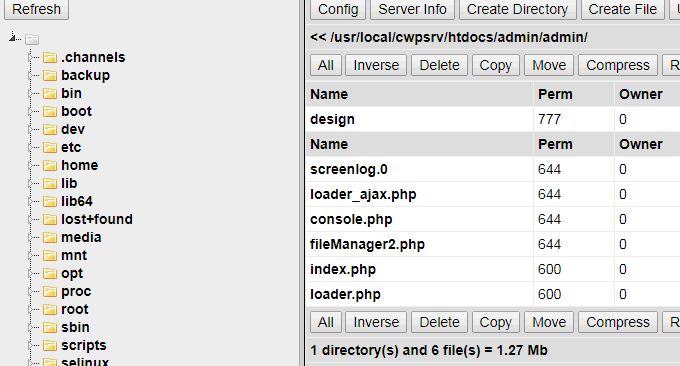Open Server Info
This screenshot has width=680, height=366.
[x=412, y=9]
